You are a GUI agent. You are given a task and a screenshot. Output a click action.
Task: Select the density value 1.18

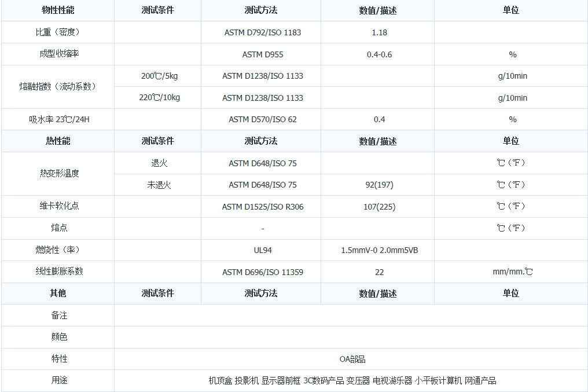[x=379, y=32]
